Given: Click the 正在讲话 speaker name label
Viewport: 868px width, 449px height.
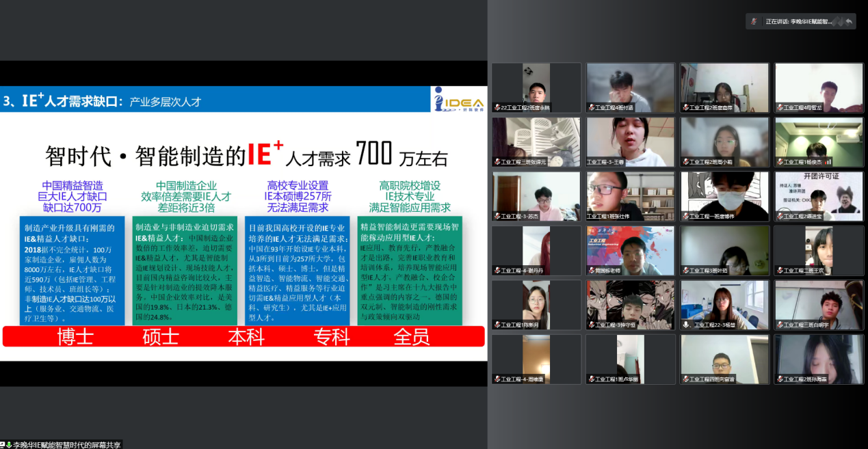Looking at the screenshot, I should [x=798, y=22].
